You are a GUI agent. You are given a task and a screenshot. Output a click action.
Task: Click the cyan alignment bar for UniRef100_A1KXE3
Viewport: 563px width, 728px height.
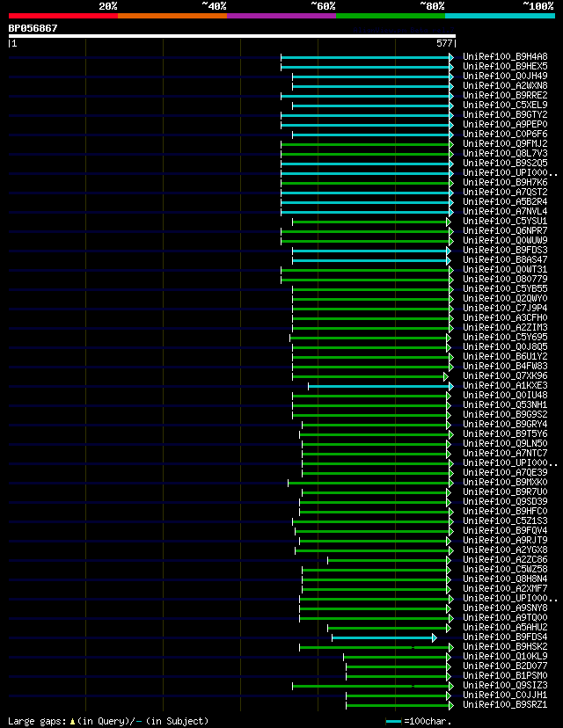(x=379, y=386)
